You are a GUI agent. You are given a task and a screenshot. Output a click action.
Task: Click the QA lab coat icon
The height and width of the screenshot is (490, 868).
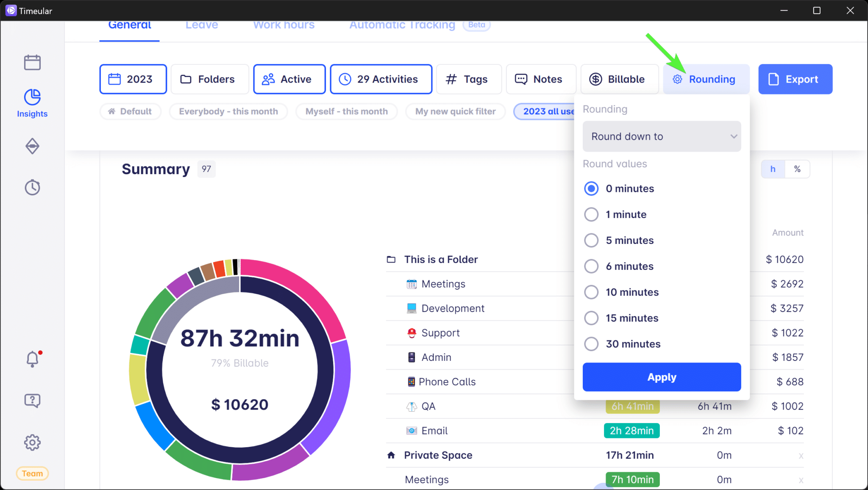(x=411, y=406)
